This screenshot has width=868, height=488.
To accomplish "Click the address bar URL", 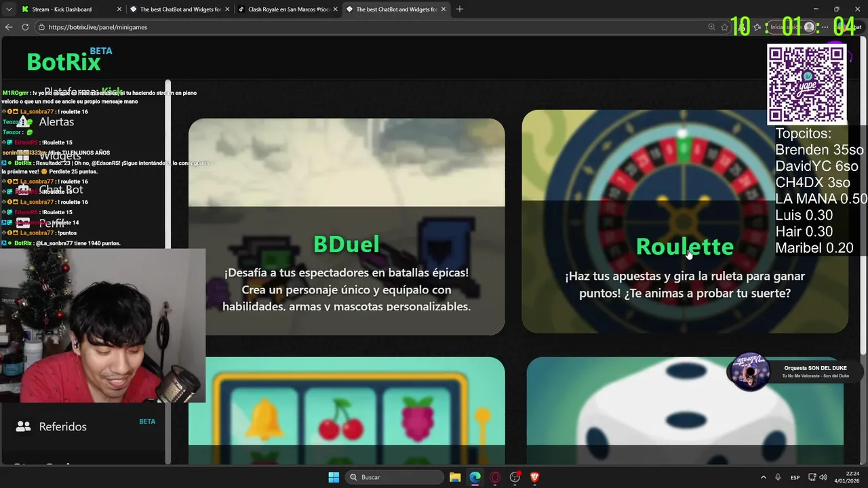I will [98, 27].
